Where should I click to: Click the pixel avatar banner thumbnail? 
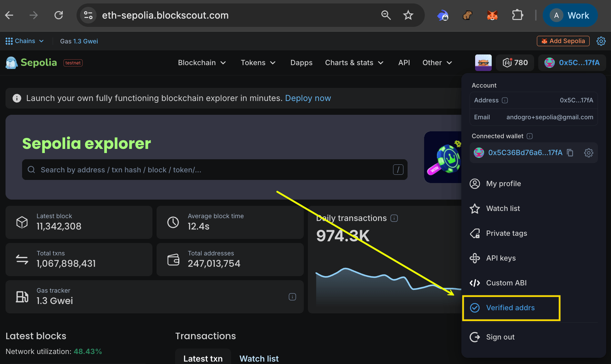(483, 63)
